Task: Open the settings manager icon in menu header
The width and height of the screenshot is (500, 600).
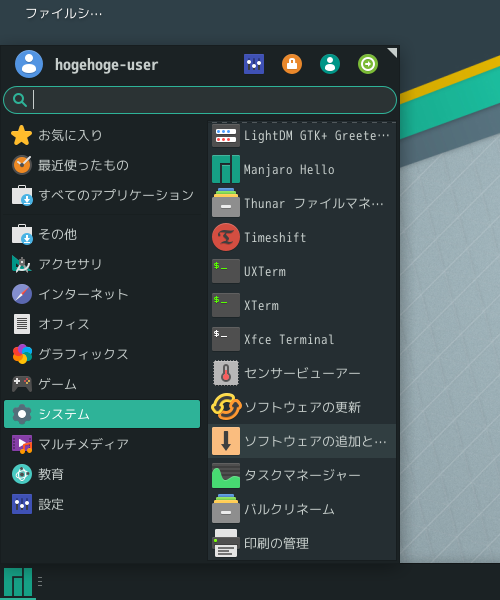Action: coord(254,64)
